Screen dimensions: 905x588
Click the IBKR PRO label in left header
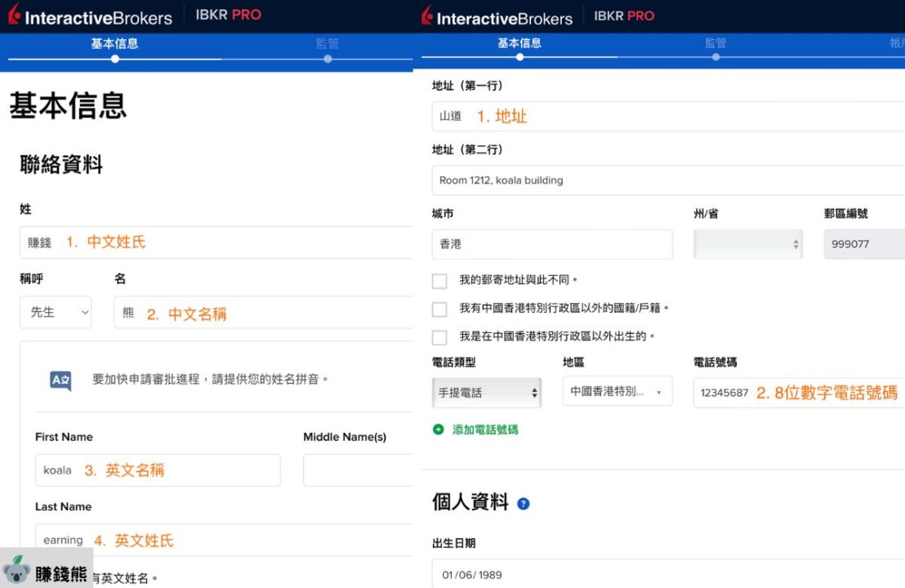229,15
